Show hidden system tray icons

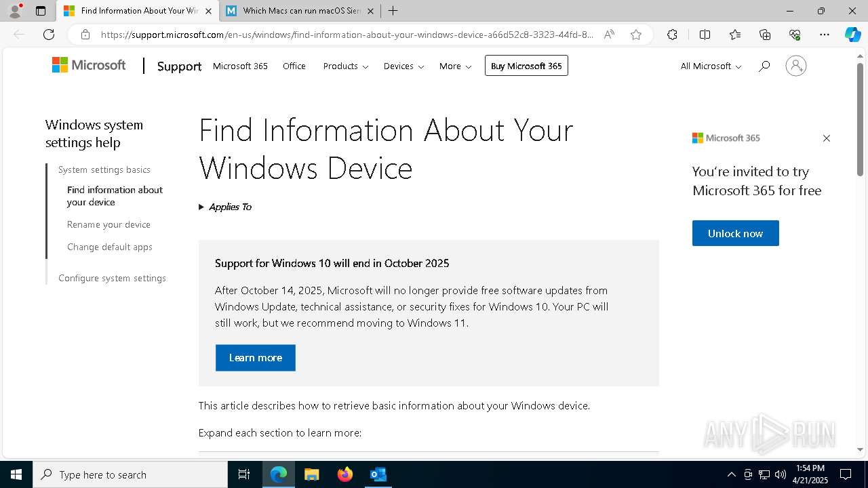point(731,474)
